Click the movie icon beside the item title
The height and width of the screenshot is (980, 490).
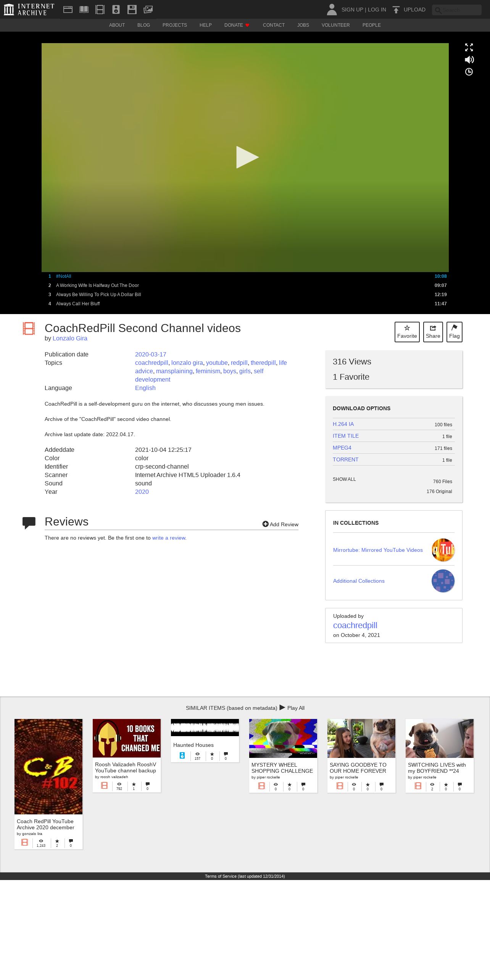[29, 328]
